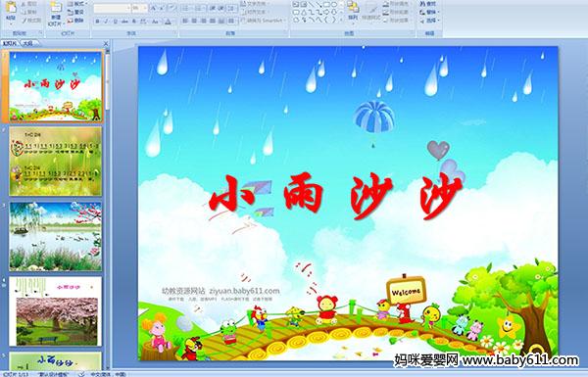Select the rectangle shape in the shapes gallery
This screenshot has height=377, width=588.
pyautogui.click(x=327, y=5)
